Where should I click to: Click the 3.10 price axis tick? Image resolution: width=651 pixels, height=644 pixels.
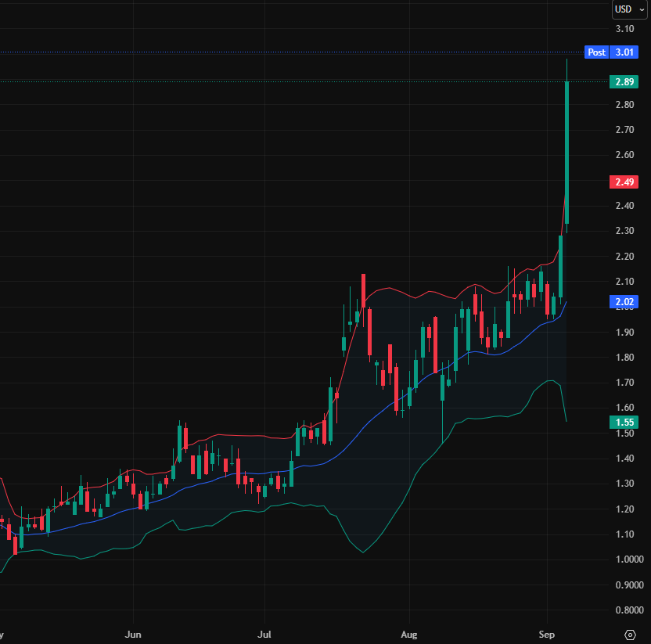point(625,29)
